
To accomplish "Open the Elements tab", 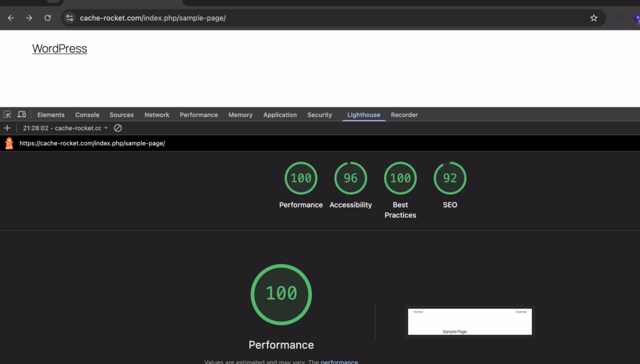I will [x=51, y=115].
